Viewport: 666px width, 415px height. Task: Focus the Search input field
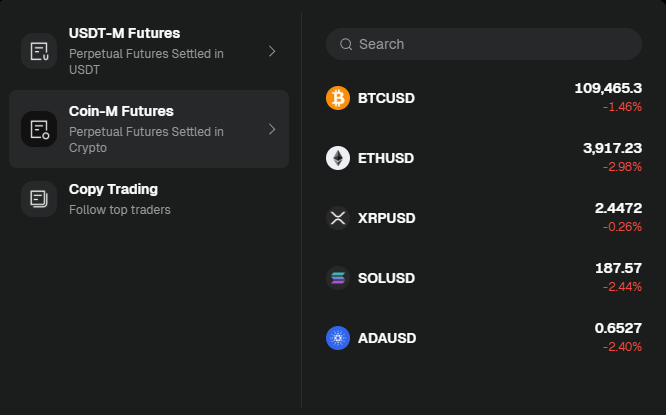coord(490,44)
